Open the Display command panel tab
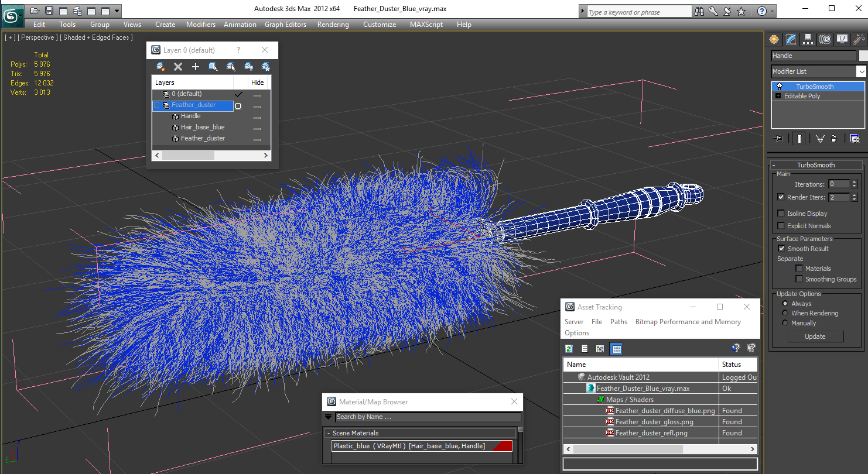868x474 pixels. coord(842,39)
